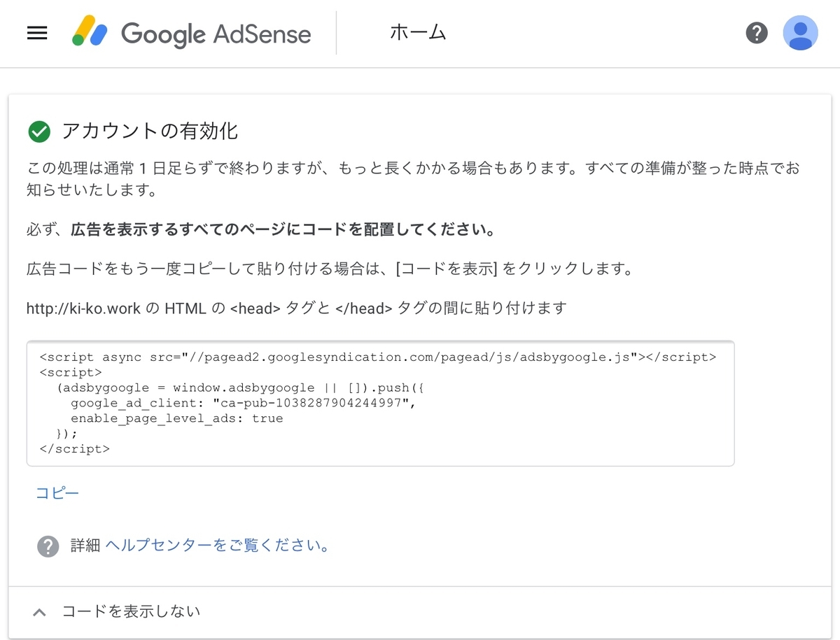Viewport: 840px width, 640px height.
Task: Click the アカウントの有効化 heading
Action: (150, 131)
